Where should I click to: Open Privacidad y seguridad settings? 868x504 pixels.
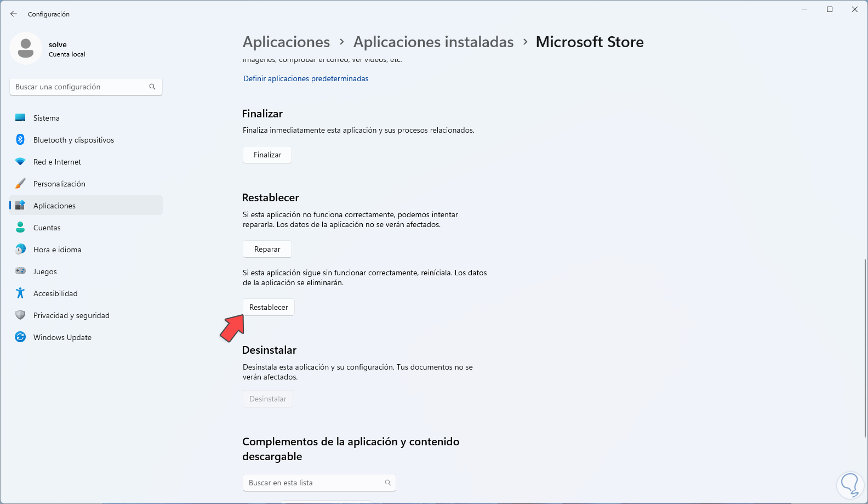(x=86, y=315)
